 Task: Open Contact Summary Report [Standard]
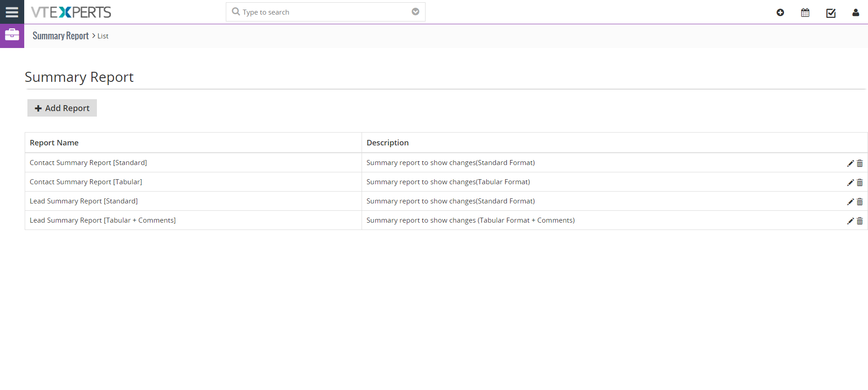coord(88,163)
